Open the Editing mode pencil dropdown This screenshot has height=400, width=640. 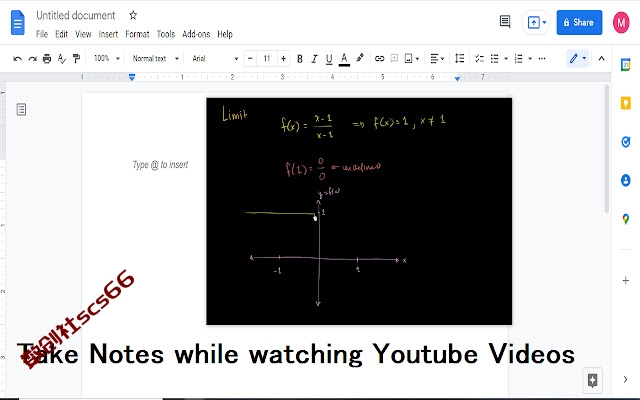578,59
